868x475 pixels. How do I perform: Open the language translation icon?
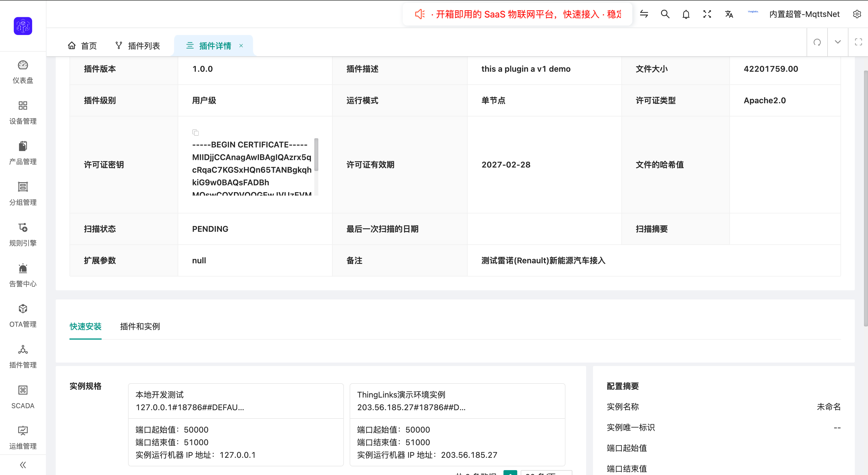[729, 14]
